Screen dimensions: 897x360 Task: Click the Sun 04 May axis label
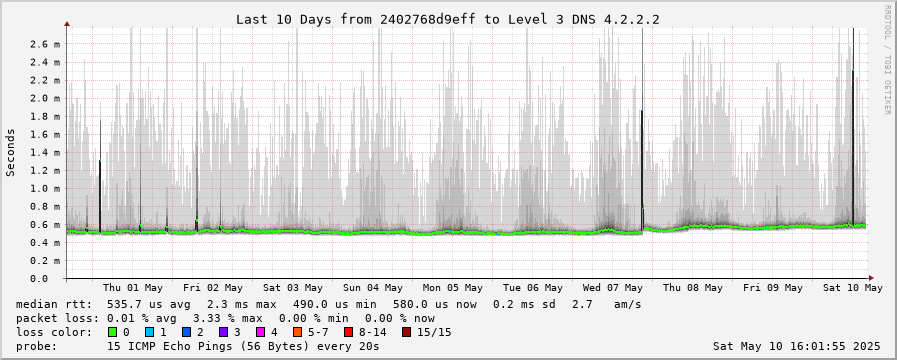coord(373,288)
